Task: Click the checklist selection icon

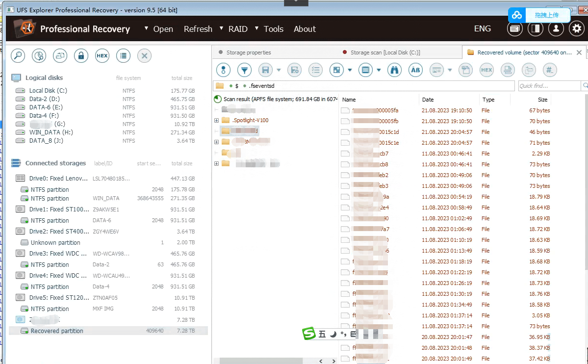Action: [x=315, y=70]
